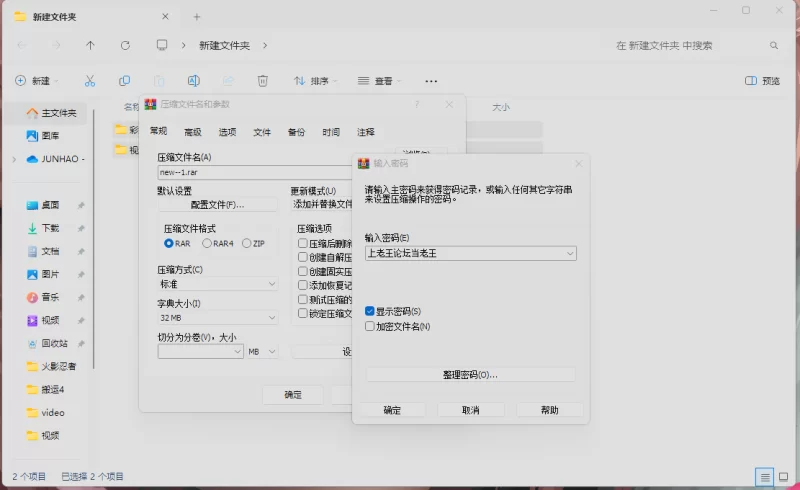
Task: Open the 注释 (Comment) tab
Action: pos(366,132)
